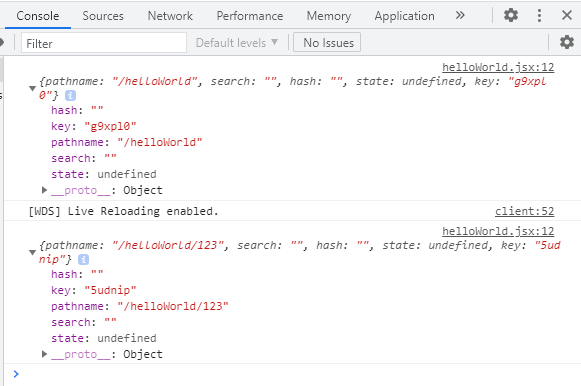
Task: Collapse the /helloWorld/123 logged object
Action: click(x=32, y=252)
